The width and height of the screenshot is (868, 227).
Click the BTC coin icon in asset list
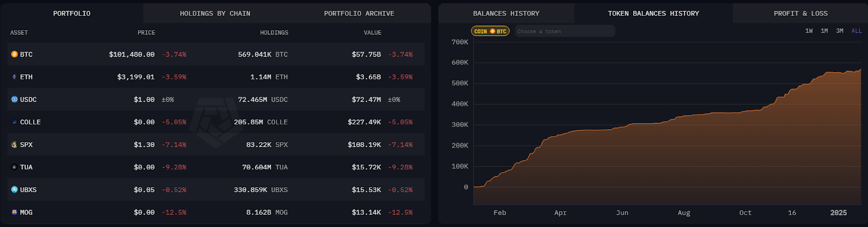[x=15, y=54]
